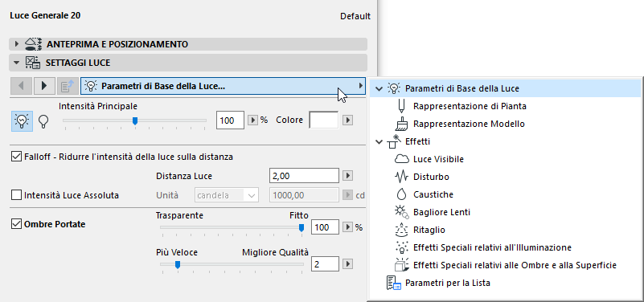Click the Settaggi Luce panel icon
The height and width of the screenshot is (302, 644).
33,63
